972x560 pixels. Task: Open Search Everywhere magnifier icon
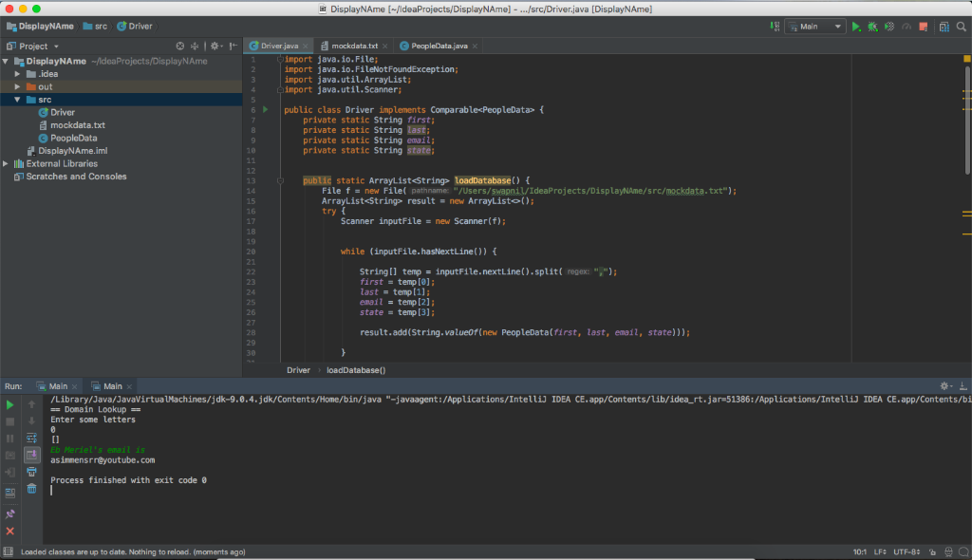click(961, 27)
